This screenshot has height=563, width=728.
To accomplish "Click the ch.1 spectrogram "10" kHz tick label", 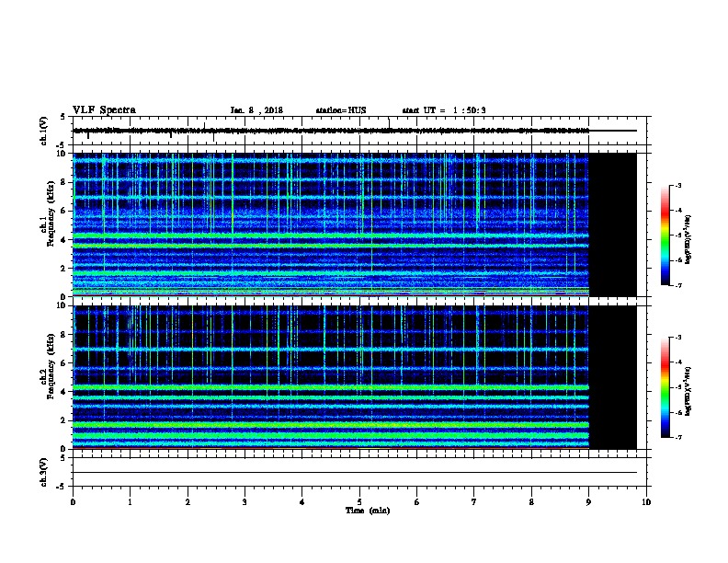I will (61, 154).
